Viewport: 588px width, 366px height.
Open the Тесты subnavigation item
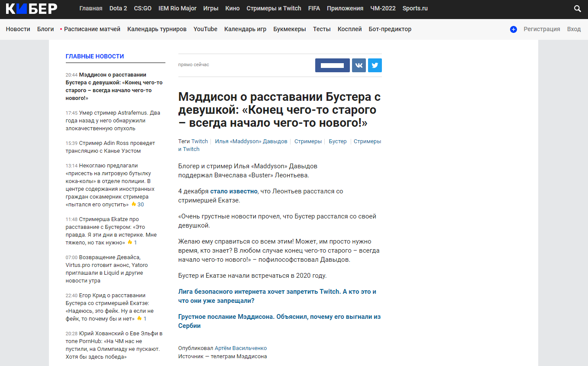(322, 29)
